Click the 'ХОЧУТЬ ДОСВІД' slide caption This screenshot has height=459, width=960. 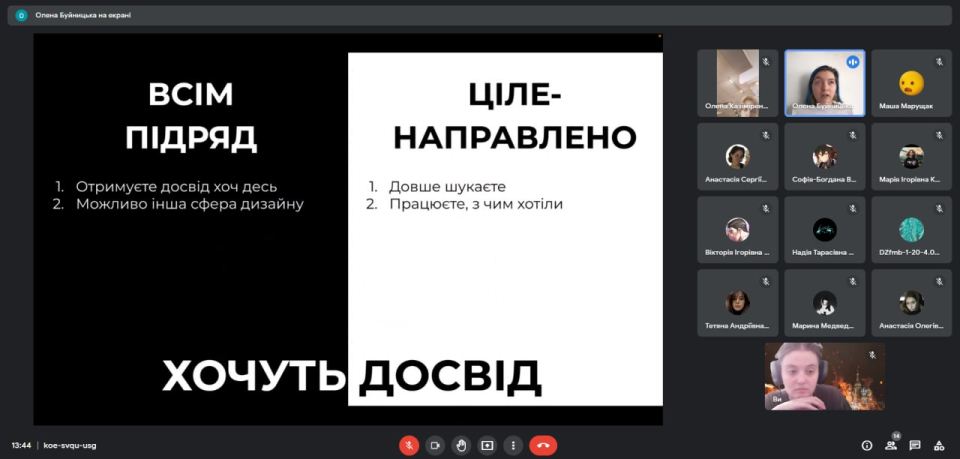352,376
